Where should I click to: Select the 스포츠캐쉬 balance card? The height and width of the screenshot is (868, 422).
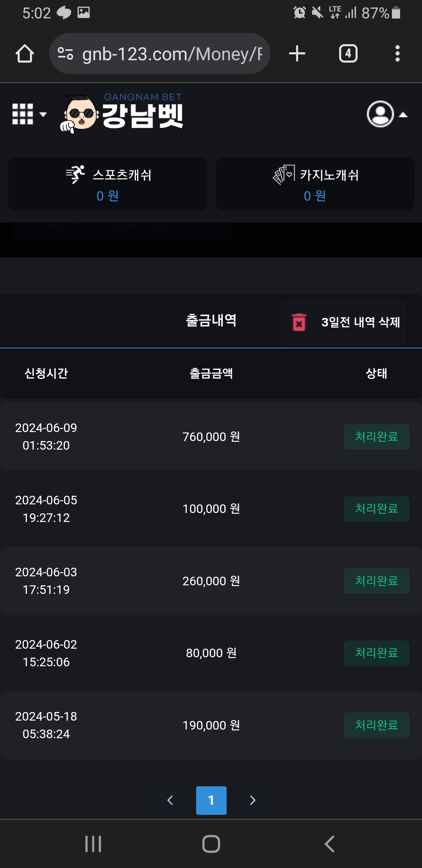108,184
